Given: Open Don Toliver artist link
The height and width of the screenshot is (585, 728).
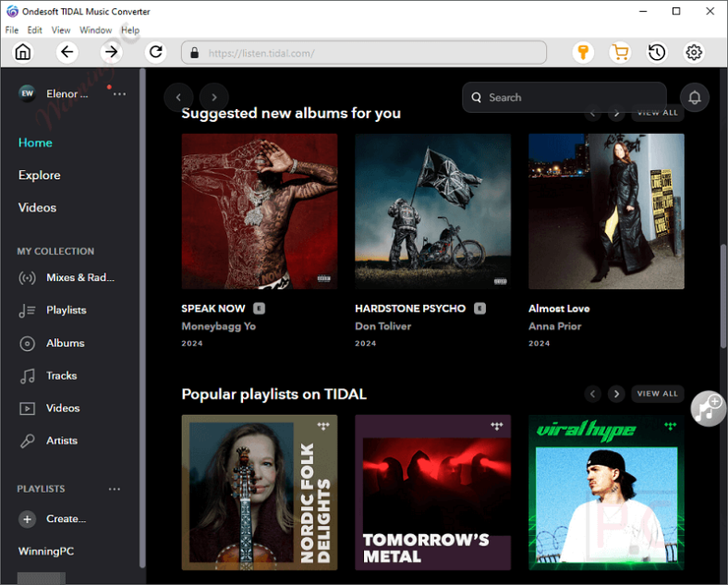Looking at the screenshot, I should pos(383,326).
